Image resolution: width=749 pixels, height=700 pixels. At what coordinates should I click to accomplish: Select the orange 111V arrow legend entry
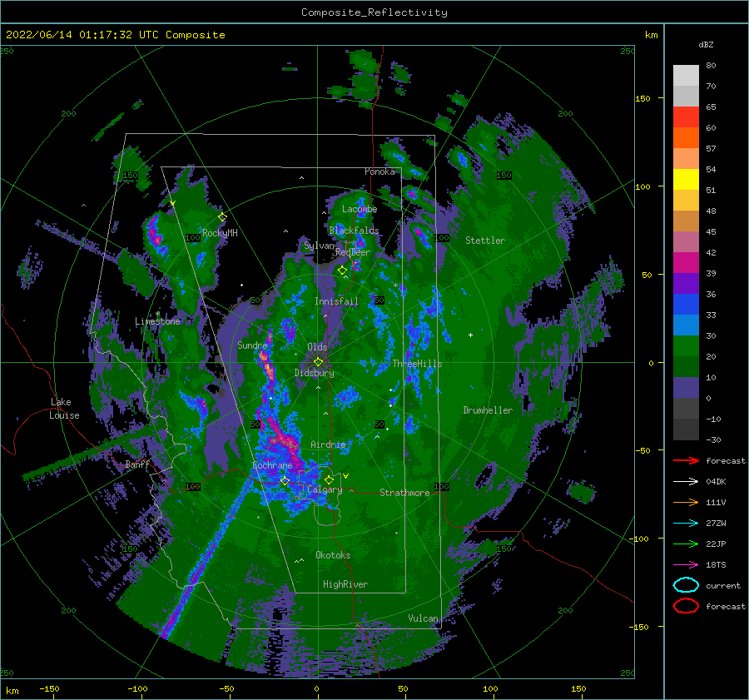coord(686,502)
